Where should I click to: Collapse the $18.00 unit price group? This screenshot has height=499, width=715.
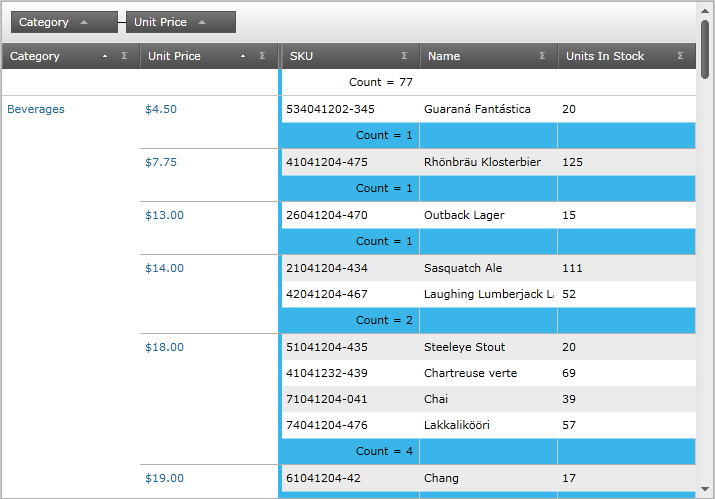coord(165,347)
